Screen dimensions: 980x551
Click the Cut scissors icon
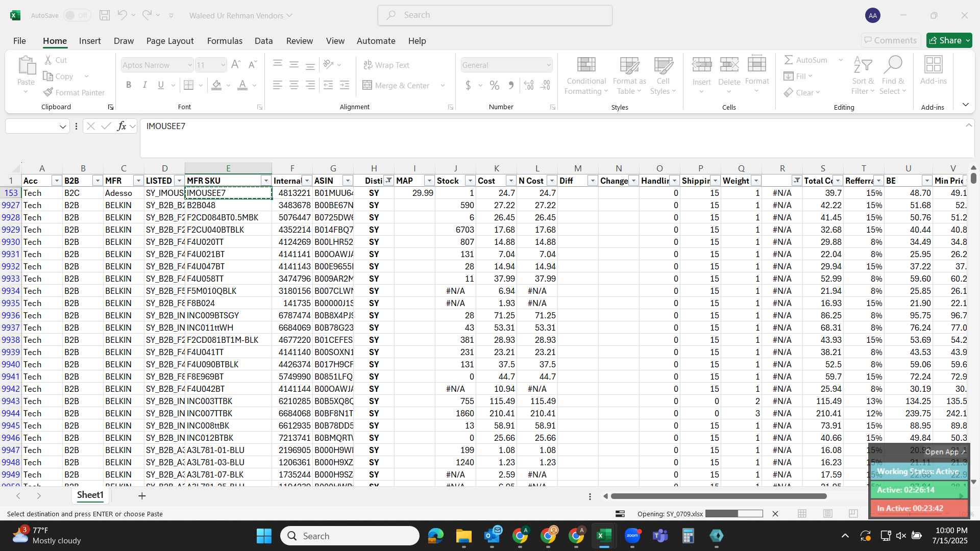tap(48, 60)
